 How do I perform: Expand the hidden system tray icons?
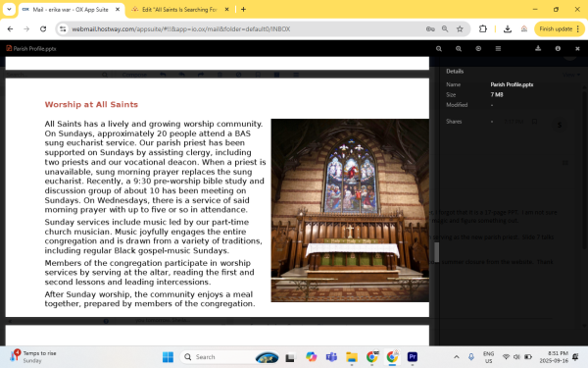point(457,357)
